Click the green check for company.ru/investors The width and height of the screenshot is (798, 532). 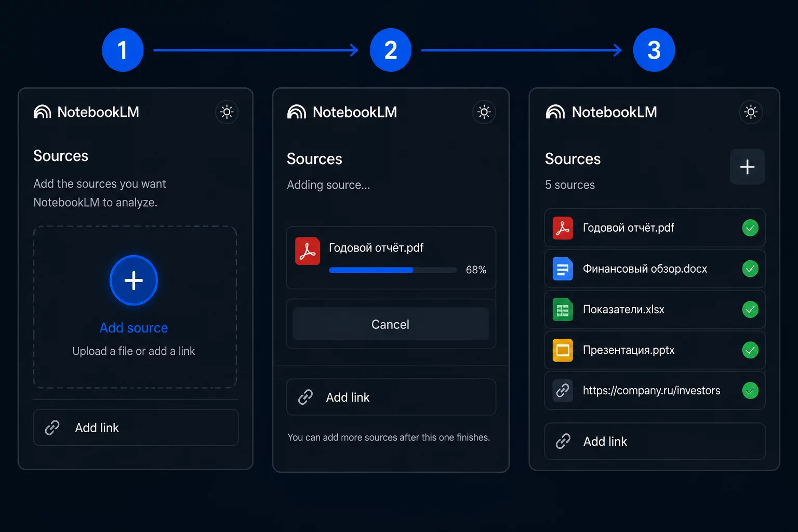coord(750,391)
